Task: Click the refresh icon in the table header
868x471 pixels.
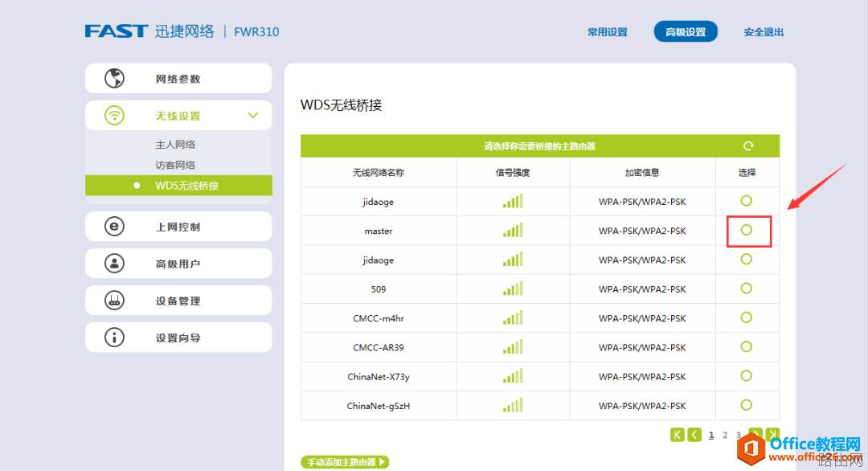Action: (748, 146)
